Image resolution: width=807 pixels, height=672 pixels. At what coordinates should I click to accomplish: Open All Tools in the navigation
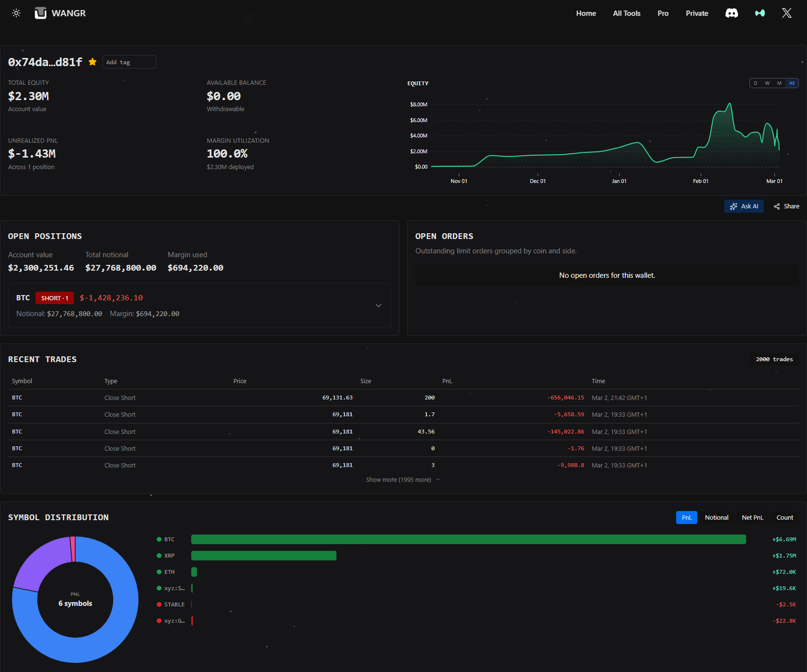click(626, 13)
